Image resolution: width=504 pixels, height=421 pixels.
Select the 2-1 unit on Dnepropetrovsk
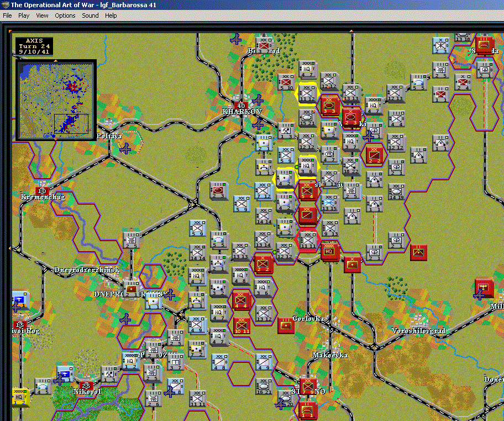click(131, 288)
